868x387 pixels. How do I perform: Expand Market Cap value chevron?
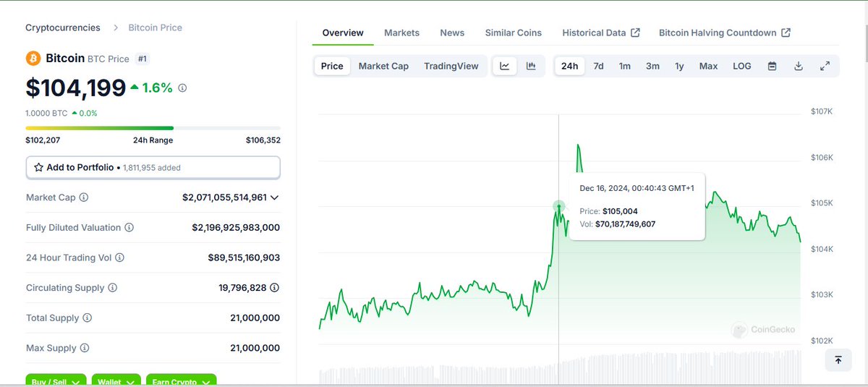[x=274, y=197]
